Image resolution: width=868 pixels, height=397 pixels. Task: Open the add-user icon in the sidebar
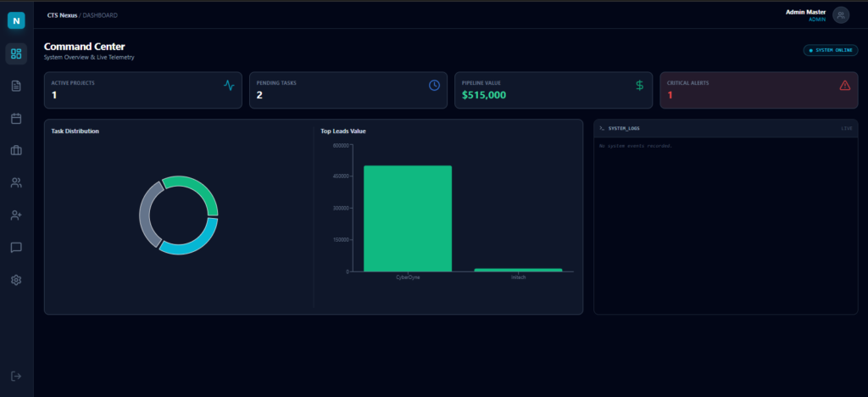pyautogui.click(x=16, y=215)
